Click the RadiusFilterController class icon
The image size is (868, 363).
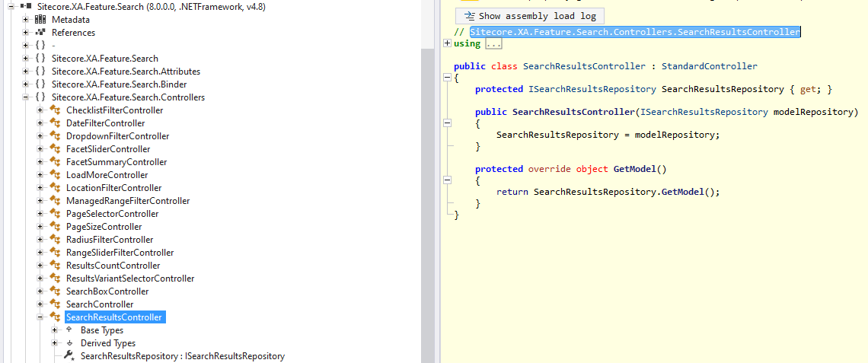pos(55,240)
